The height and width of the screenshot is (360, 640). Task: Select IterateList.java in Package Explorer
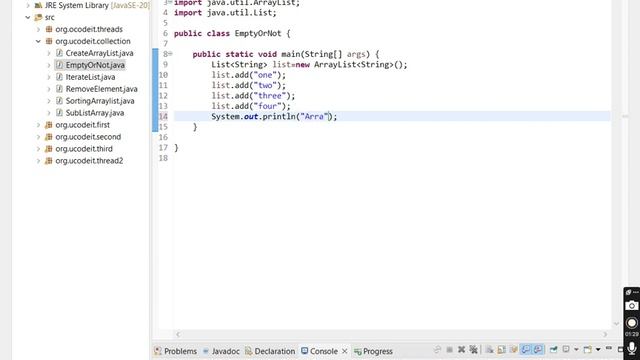(90, 77)
